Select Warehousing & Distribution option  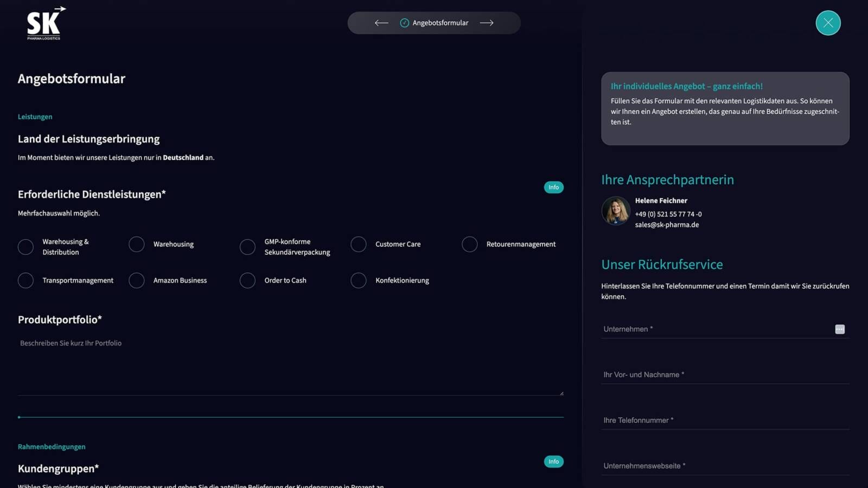(x=25, y=247)
